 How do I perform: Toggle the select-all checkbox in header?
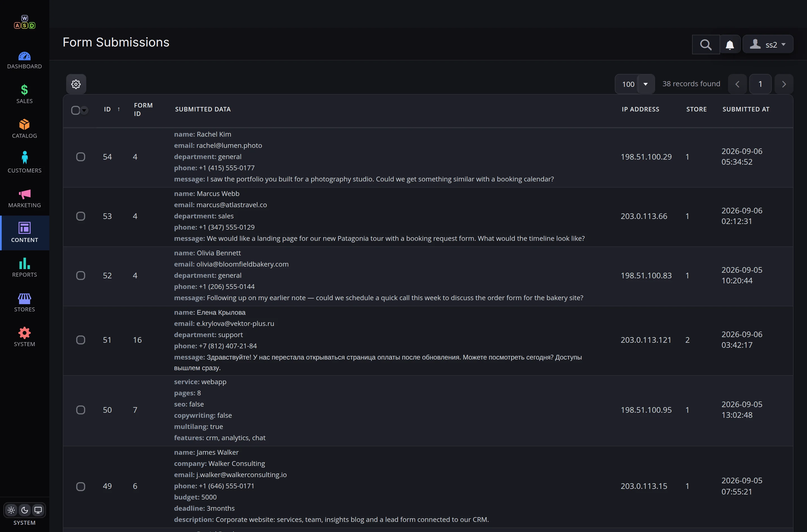point(75,110)
